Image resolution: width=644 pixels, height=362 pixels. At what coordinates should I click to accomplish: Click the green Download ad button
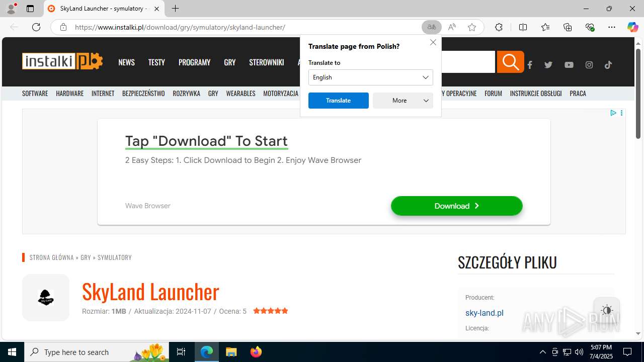(457, 206)
